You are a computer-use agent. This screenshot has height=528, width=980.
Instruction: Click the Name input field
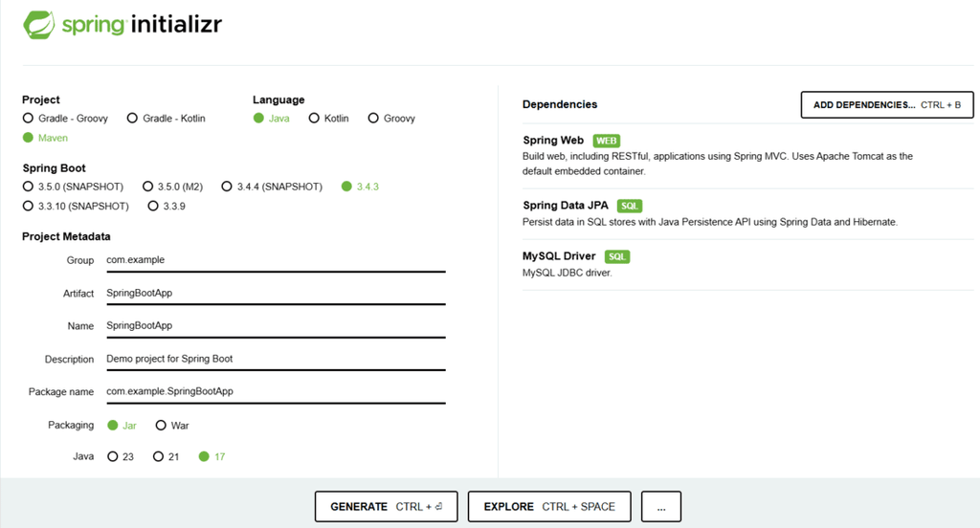276,325
